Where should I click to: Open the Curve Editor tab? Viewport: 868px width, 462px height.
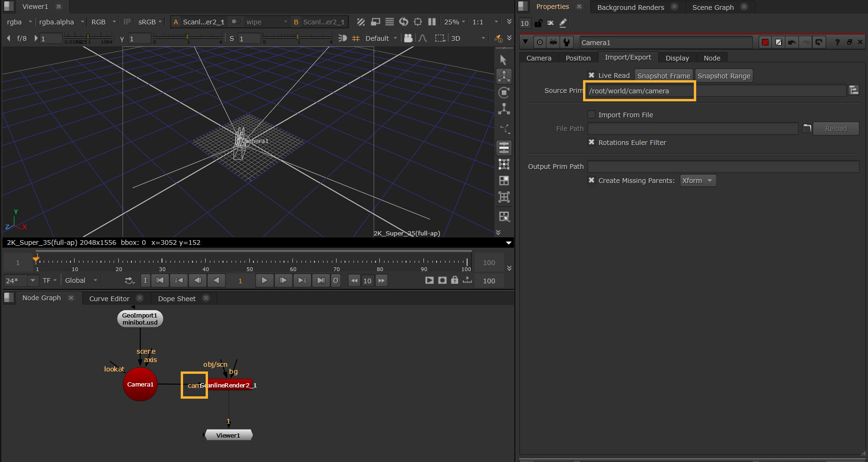pos(109,298)
